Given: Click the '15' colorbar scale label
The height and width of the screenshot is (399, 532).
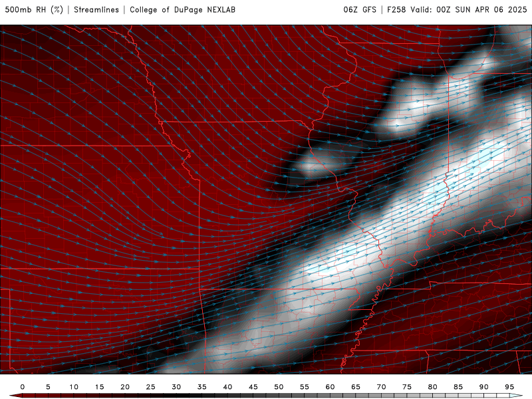Looking at the screenshot, I should click(x=99, y=387).
